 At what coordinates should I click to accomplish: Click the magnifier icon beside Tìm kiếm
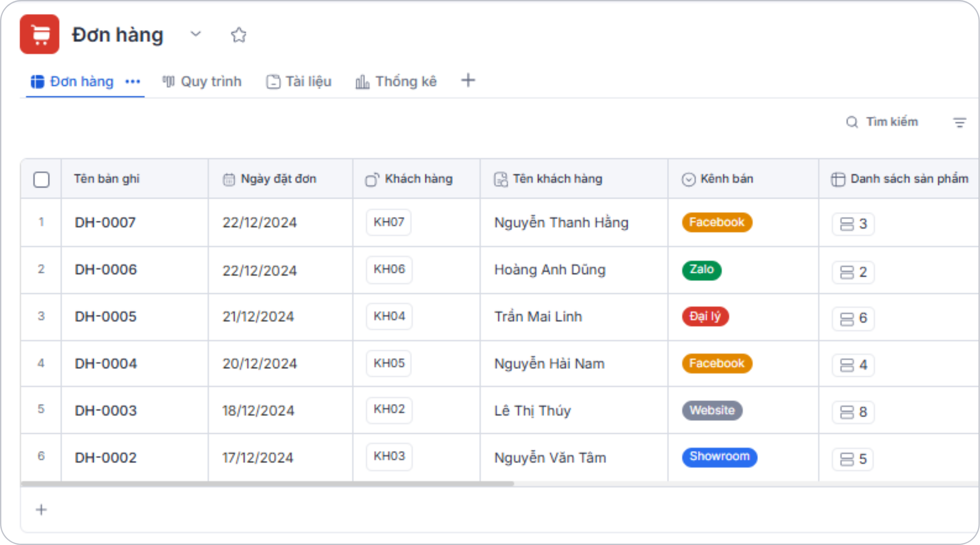coord(852,122)
